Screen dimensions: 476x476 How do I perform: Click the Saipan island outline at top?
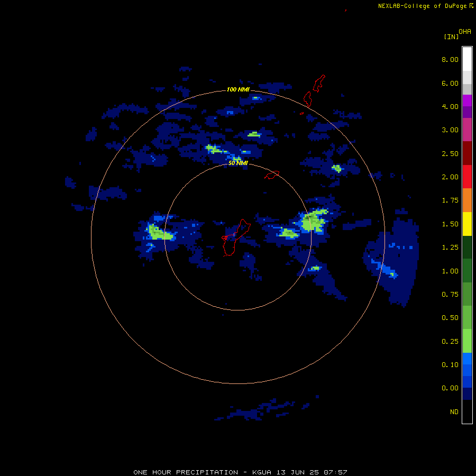coord(319,83)
